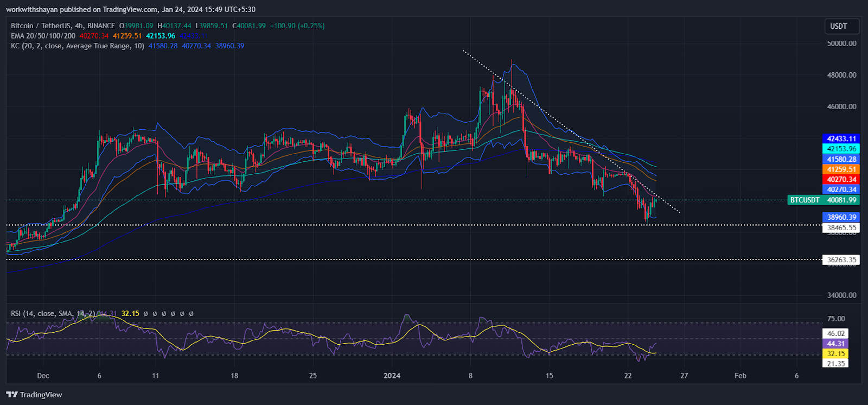Click the 2024 label on the time axis
868x405 pixels.
click(392, 376)
